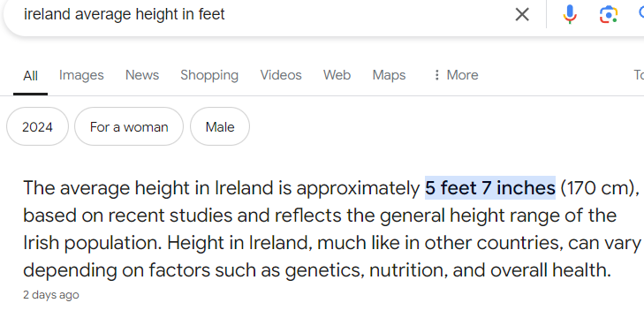Image resolution: width=644 pixels, height=318 pixels.
Task: Switch to the Web tab
Action: coord(337,75)
